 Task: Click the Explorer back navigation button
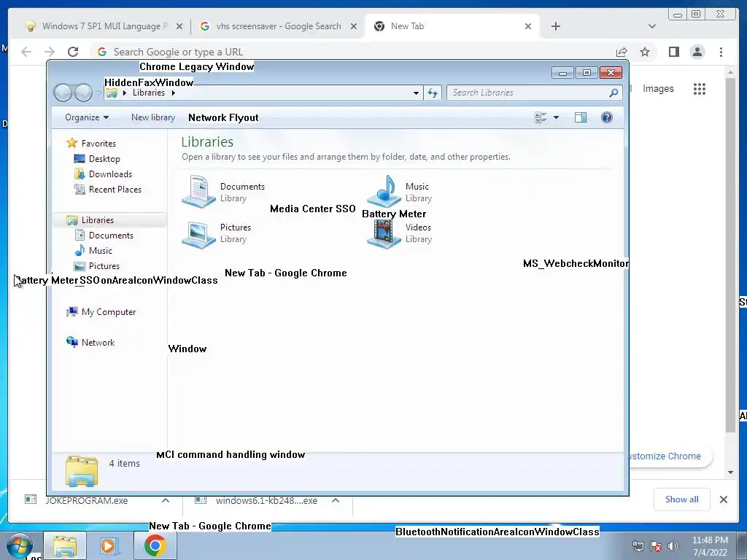(63, 93)
